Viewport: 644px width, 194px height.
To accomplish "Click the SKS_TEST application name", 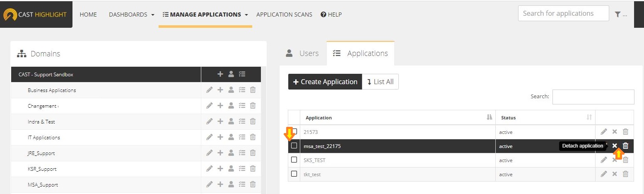I will (314, 160).
